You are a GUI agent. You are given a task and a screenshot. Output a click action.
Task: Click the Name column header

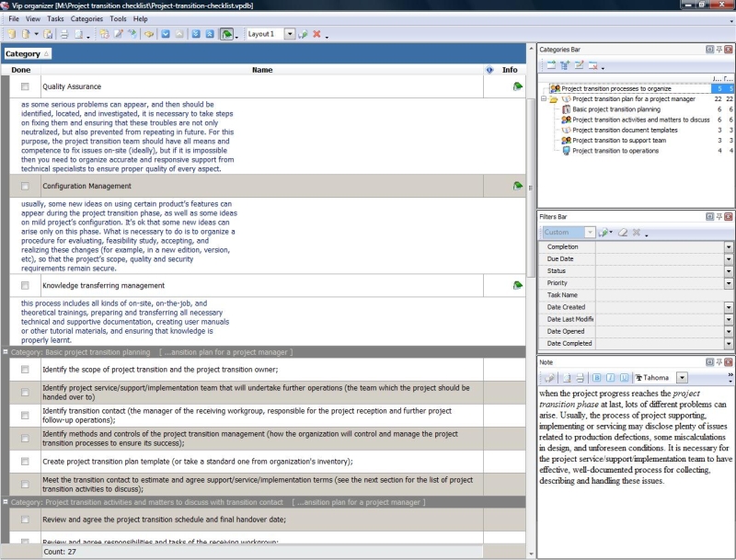tap(262, 70)
